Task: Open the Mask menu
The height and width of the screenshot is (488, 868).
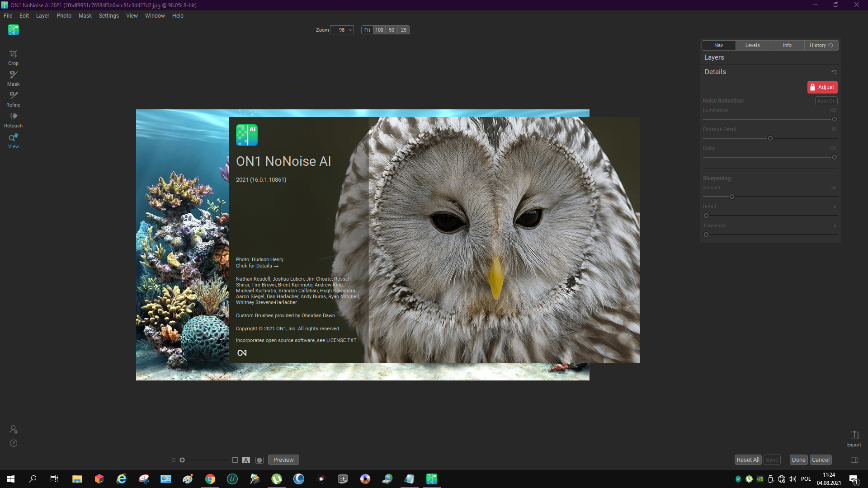Action: coord(85,16)
